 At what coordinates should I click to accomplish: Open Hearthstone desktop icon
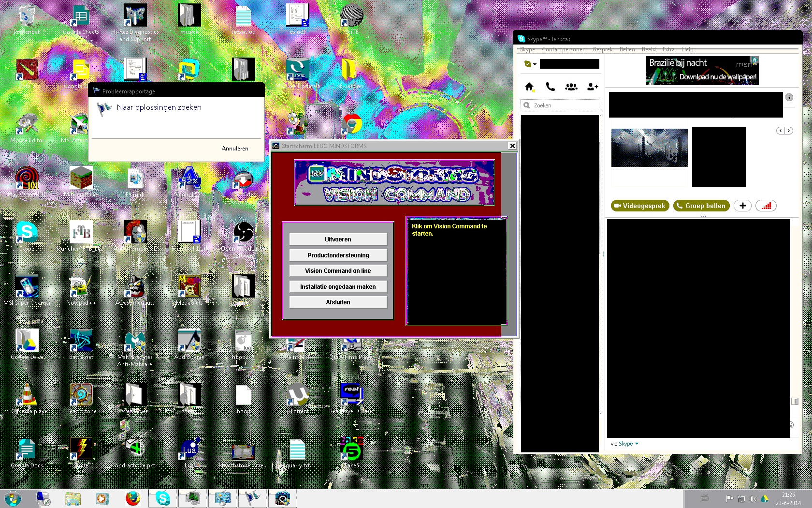point(81,399)
